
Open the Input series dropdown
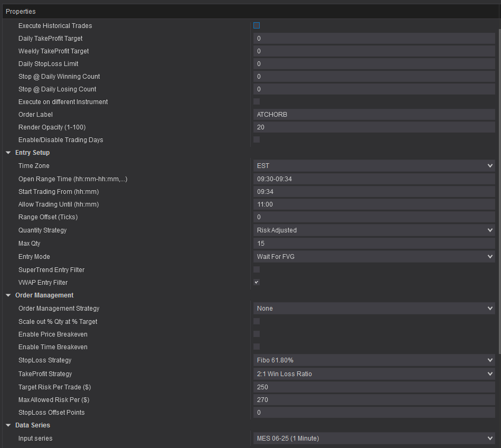click(374, 438)
